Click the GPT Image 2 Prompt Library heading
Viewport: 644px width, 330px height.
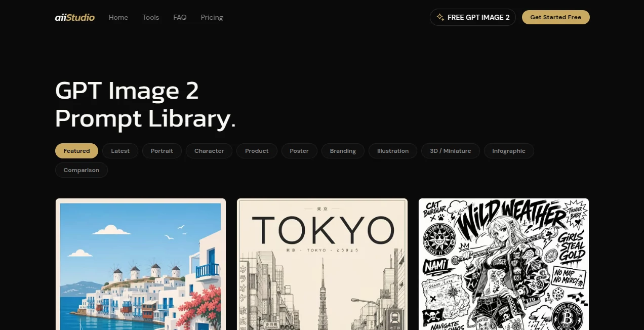point(145,105)
